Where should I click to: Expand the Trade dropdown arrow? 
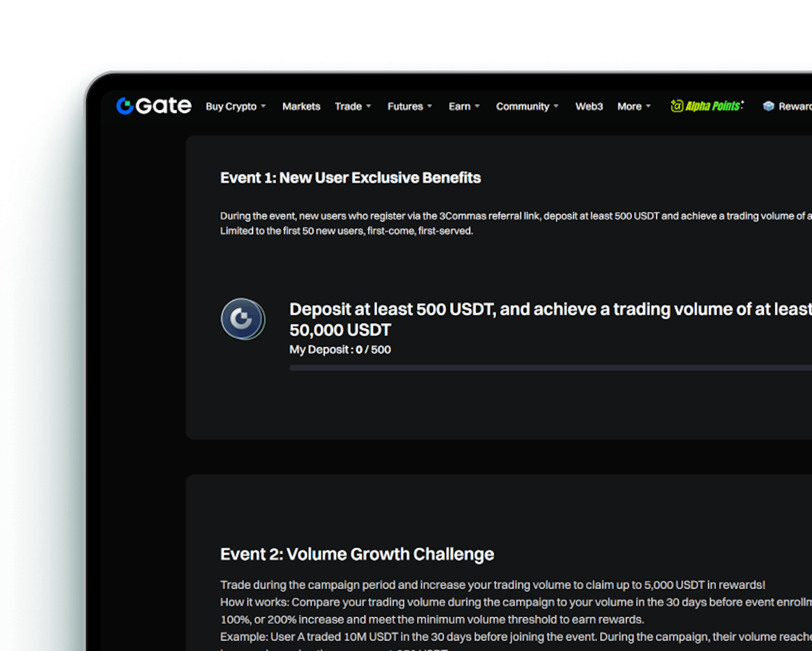coord(368,106)
